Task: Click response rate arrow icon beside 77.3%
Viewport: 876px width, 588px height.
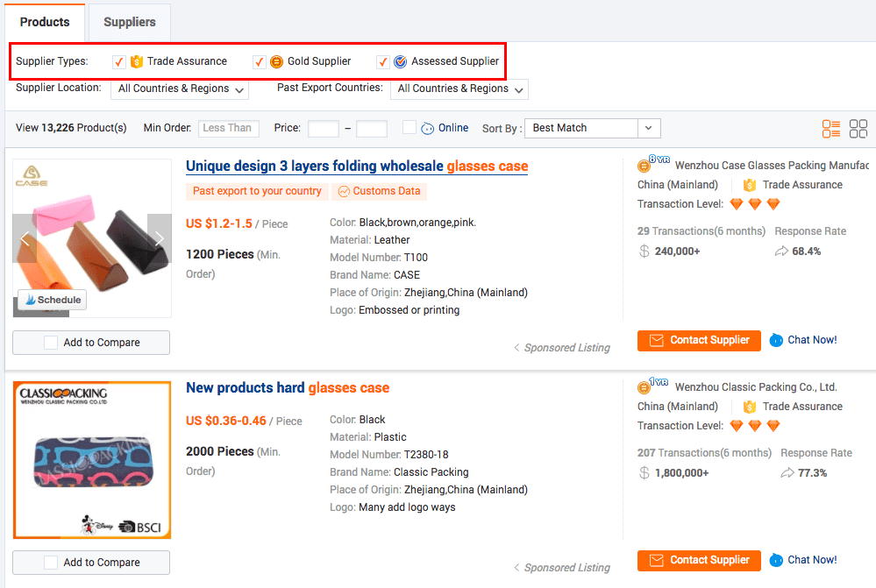Action: click(x=787, y=473)
